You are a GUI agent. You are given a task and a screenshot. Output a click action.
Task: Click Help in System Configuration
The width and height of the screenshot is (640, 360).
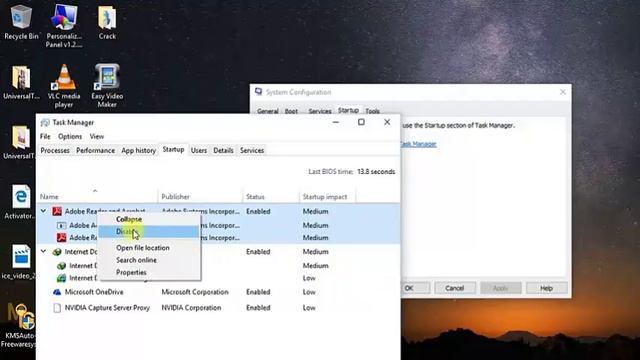(x=547, y=288)
